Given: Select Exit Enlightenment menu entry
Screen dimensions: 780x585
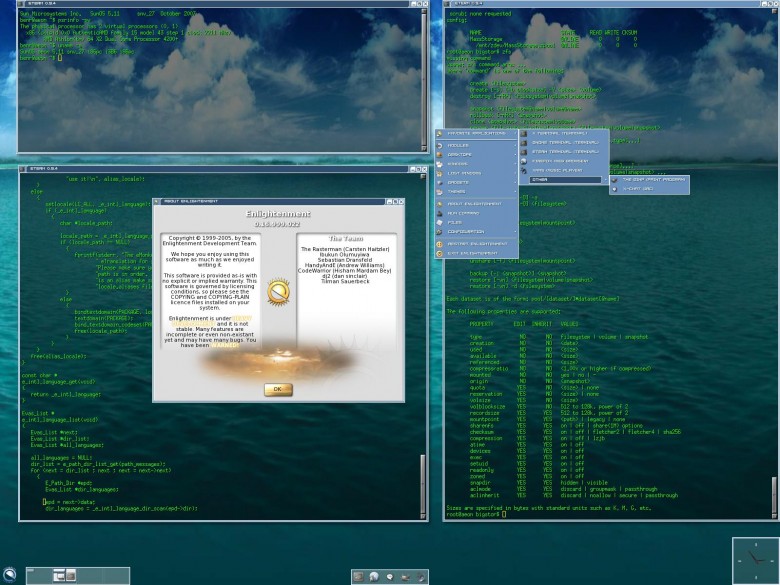Looking at the screenshot, I should click(x=477, y=254).
